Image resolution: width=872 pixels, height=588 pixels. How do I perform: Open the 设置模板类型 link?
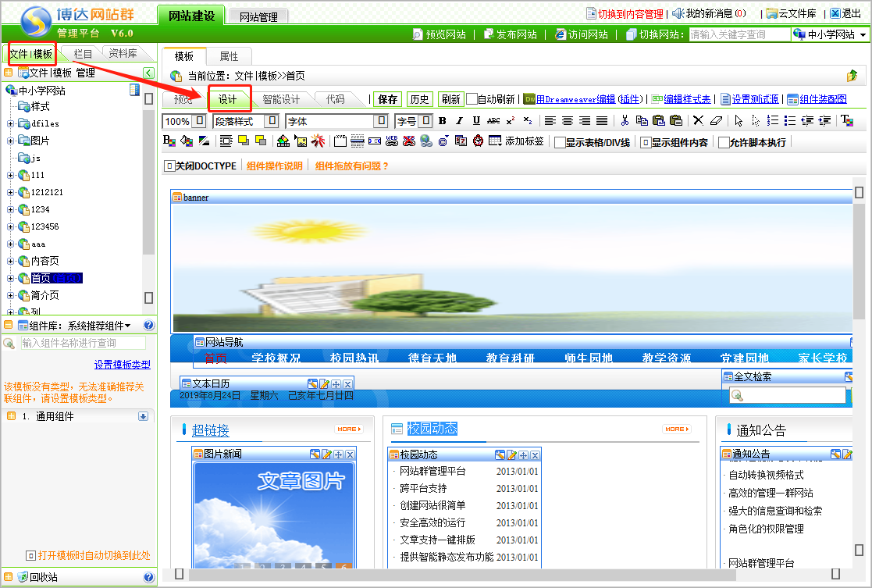tap(122, 365)
